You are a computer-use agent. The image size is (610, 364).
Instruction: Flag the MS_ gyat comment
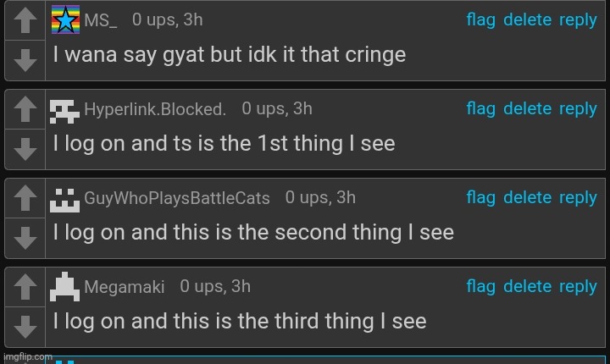pyautogui.click(x=480, y=20)
